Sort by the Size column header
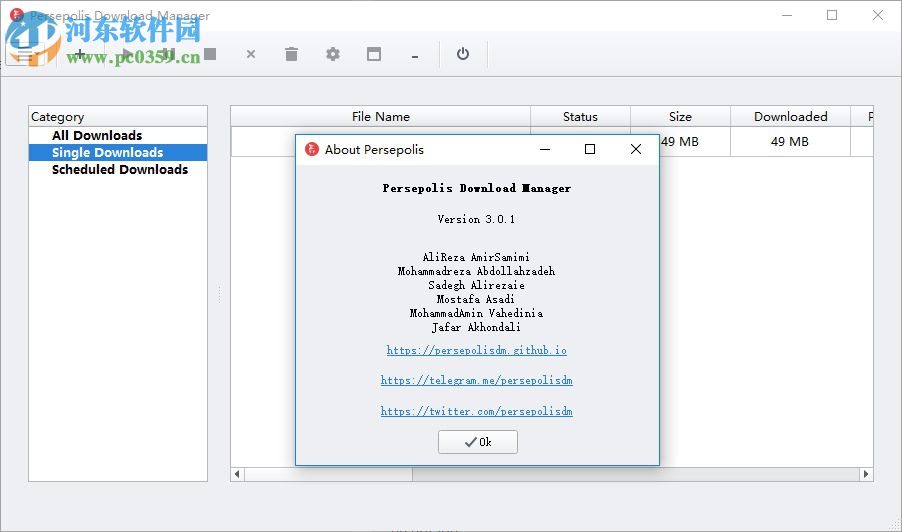Viewport: 902px width, 532px height. (x=681, y=116)
